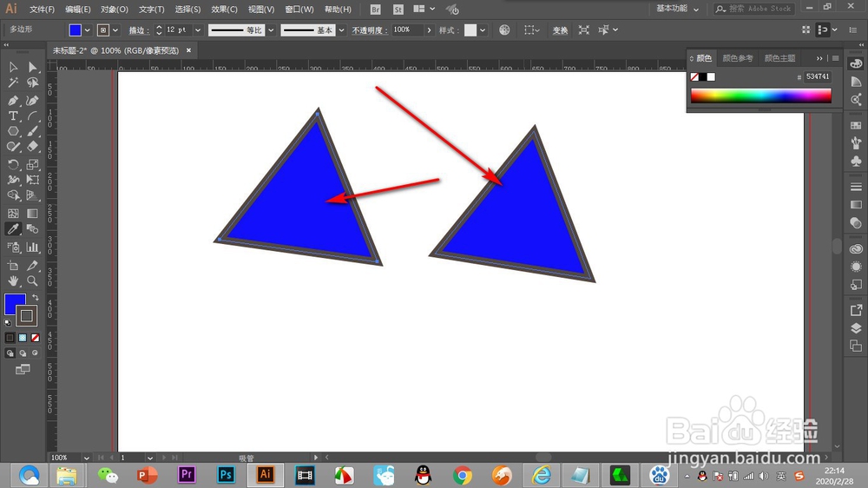Switch to the 颜色参考 panel tab

pos(738,58)
